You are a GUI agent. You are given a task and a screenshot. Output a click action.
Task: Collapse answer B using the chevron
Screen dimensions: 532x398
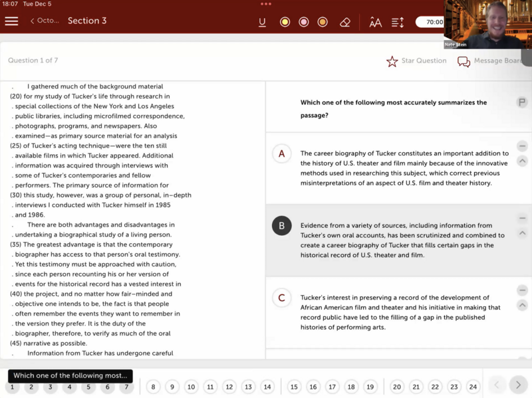pos(522,233)
